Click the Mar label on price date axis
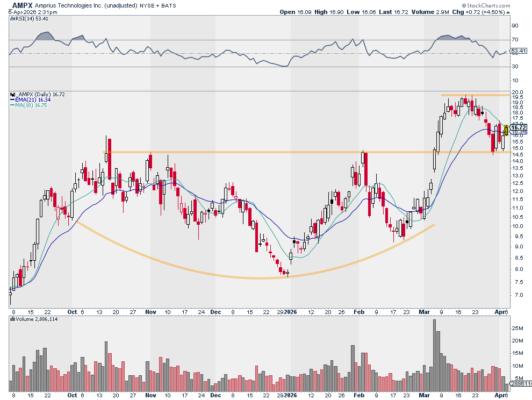Screen dimensions: 532x400 click(x=424, y=312)
